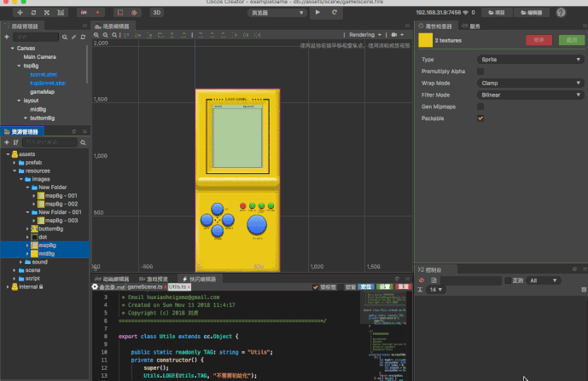Zoom out the scene editor view
Viewport: 588px width, 381px height.
105,35
